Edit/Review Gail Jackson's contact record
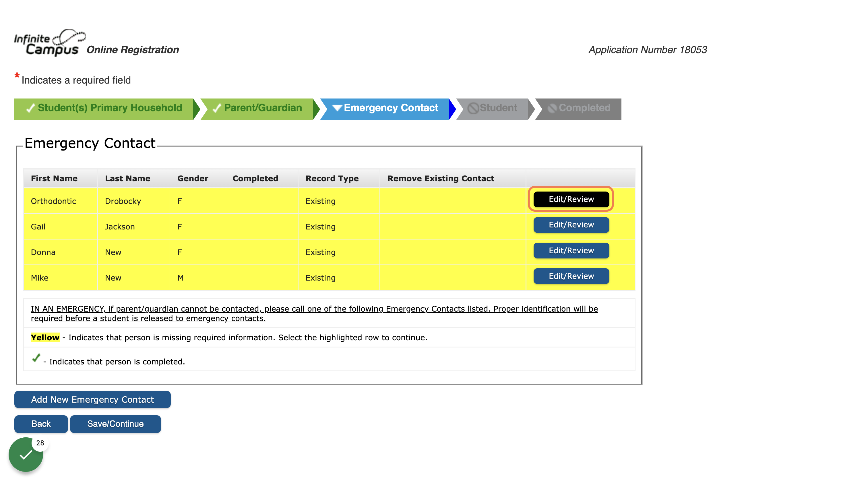868x479 pixels. 571,225
